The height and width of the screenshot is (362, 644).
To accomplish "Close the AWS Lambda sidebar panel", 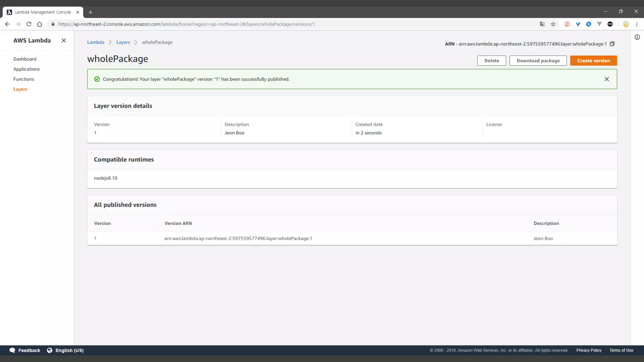I will (x=64, y=41).
